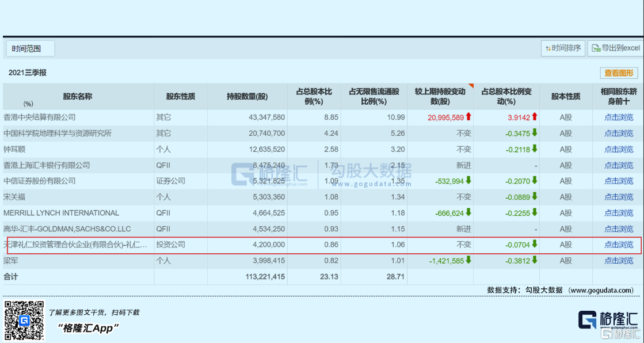The height and width of the screenshot is (343, 644).
Task: Select the shareholder name 天津礼仁投资管理合伙企业
Action: coord(75,245)
